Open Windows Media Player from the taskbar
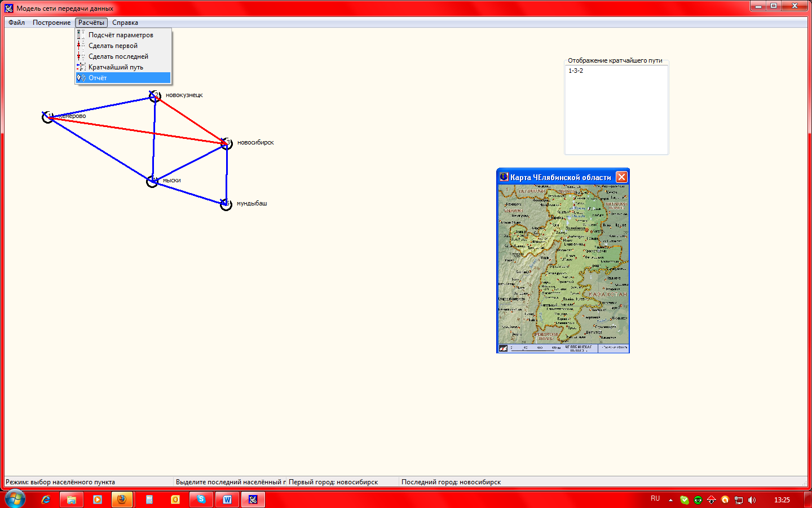The width and height of the screenshot is (812, 508). (x=98, y=500)
